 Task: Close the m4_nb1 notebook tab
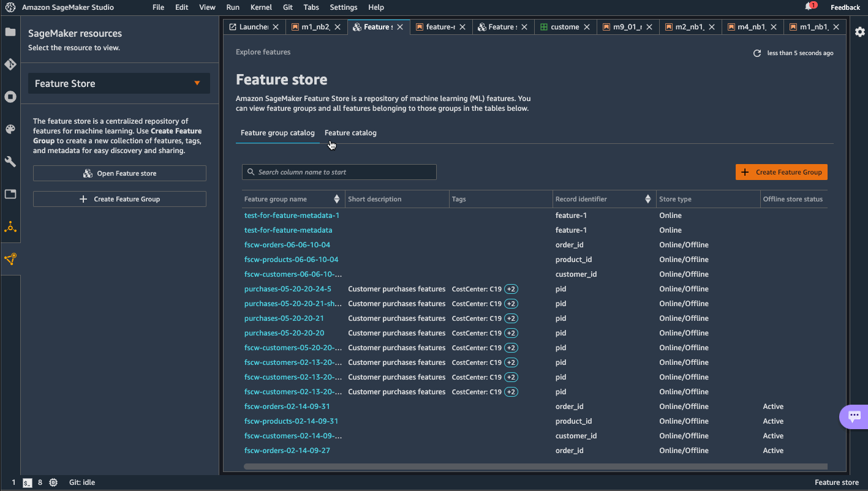click(774, 27)
